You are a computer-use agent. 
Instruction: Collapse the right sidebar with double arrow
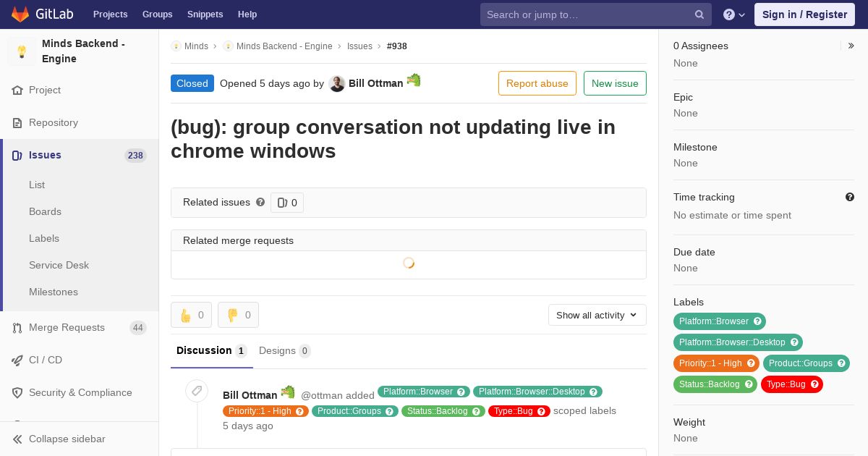[851, 46]
